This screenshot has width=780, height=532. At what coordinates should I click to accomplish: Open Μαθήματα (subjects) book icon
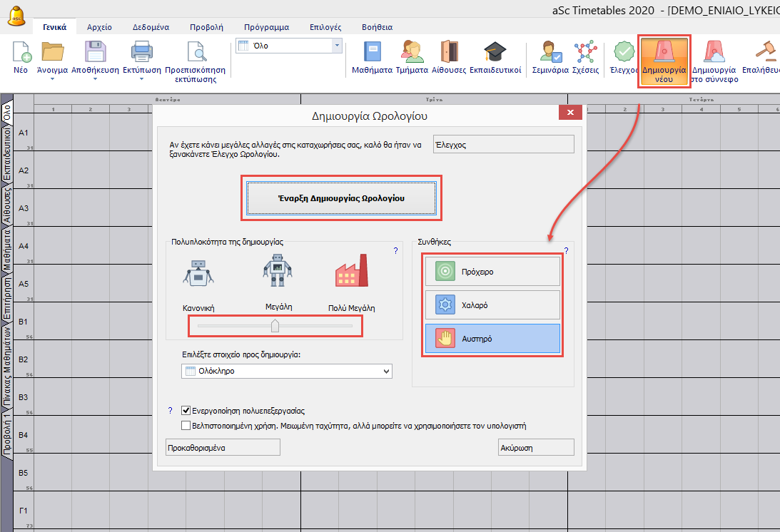pyautogui.click(x=372, y=53)
